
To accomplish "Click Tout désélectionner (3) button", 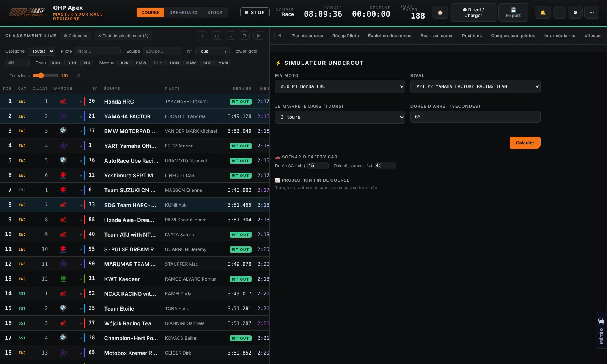I will (x=123, y=36).
